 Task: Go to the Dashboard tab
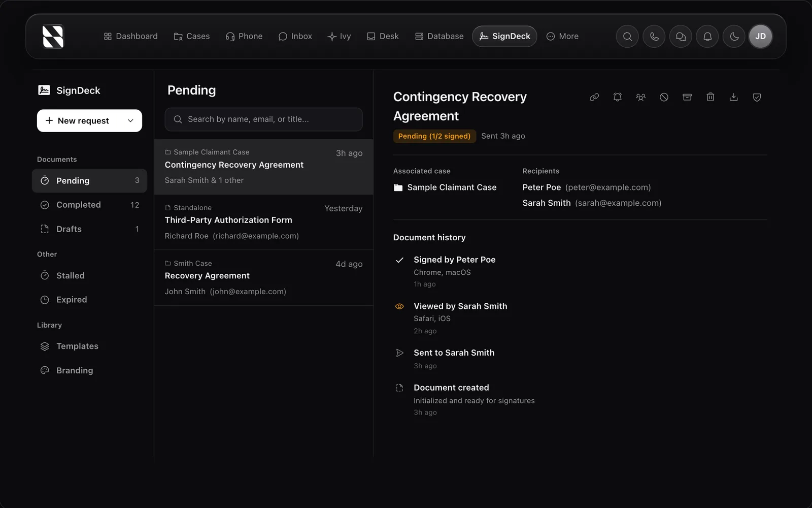coord(130,37)
